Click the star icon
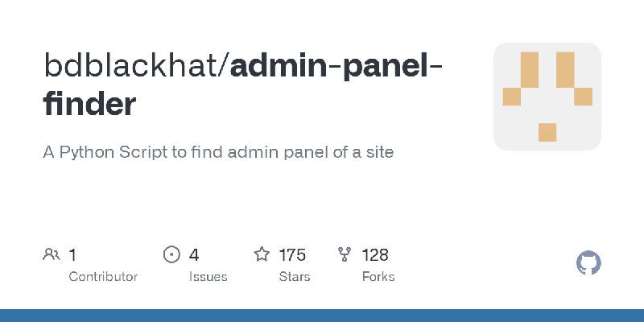Image resolution: width=644 pixels, height=322 pixels. (x=262, y=254)
